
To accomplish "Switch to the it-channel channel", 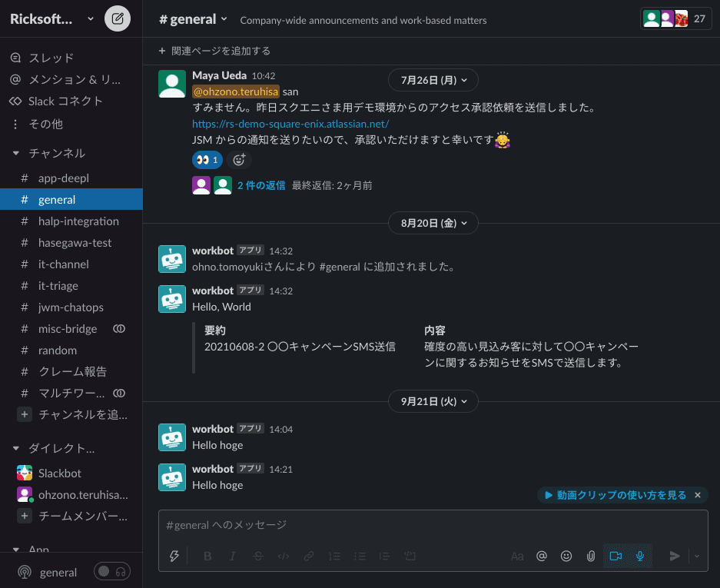I will (71, 264).
